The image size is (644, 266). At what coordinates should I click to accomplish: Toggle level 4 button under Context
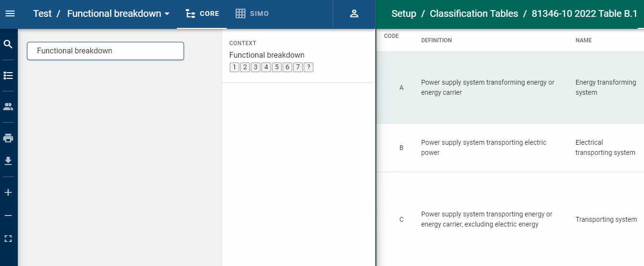(266, 67)
